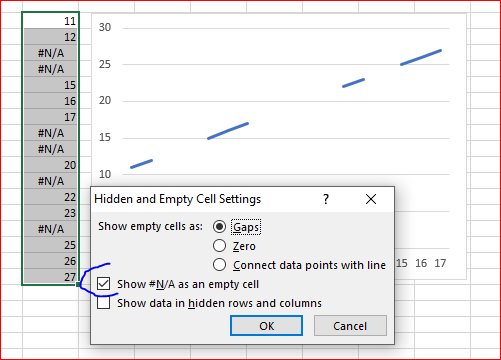This screenshot has height=360, width=501.
Task: Select the cell containing 16
Action: [x=51, y=101]
